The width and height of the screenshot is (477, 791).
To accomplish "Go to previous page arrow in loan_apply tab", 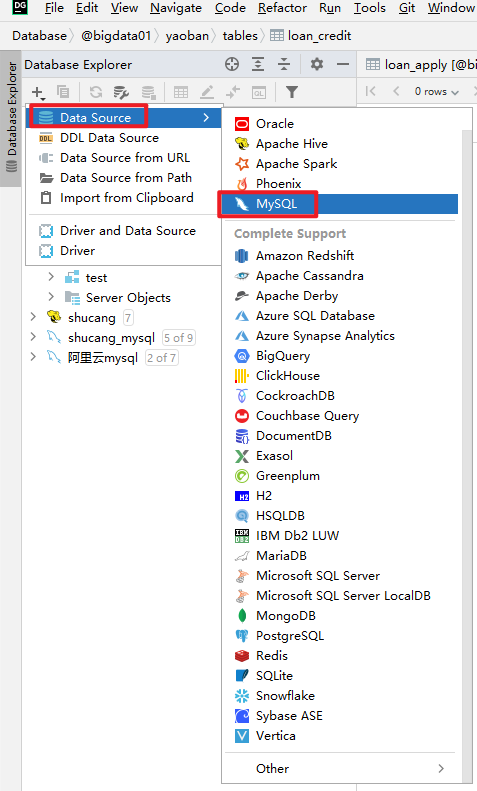I will [396, 91].
